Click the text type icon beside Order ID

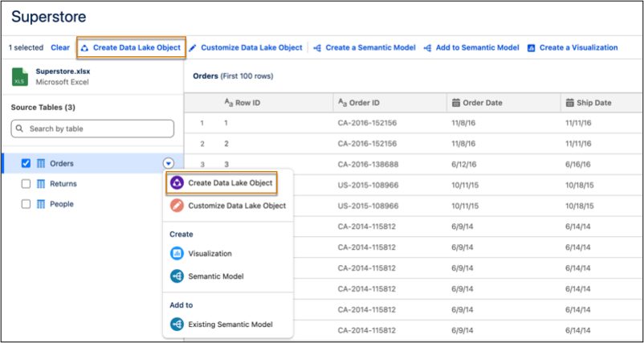(343, 102)
